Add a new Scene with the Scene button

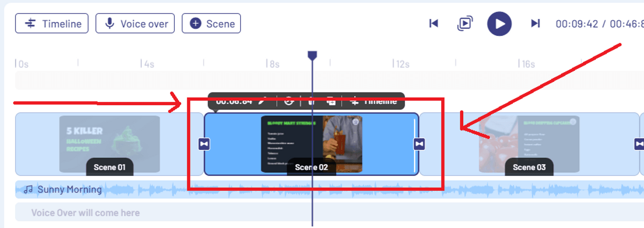point(211,23)
